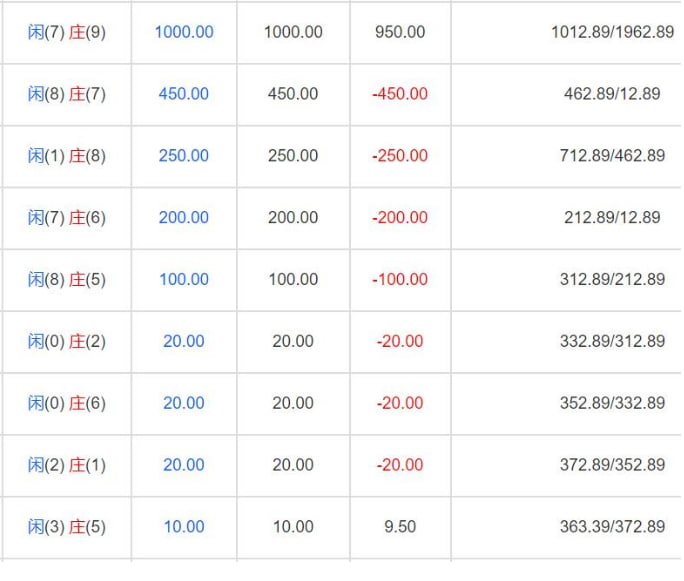This screenshot has width=684, height=581.
Task: Click the blue 450.00 bet amount
Action: (184, 94)
